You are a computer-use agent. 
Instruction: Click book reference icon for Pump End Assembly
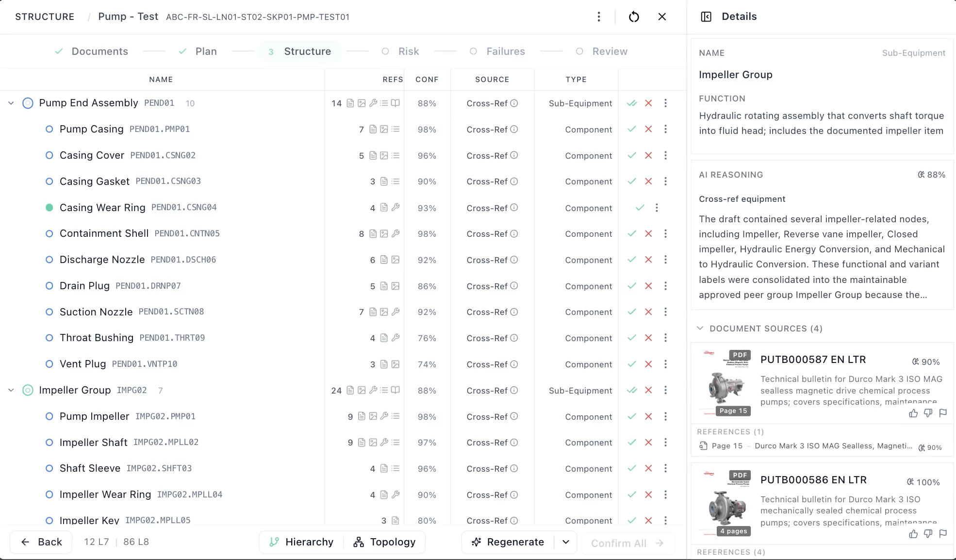tap(396, 103)
